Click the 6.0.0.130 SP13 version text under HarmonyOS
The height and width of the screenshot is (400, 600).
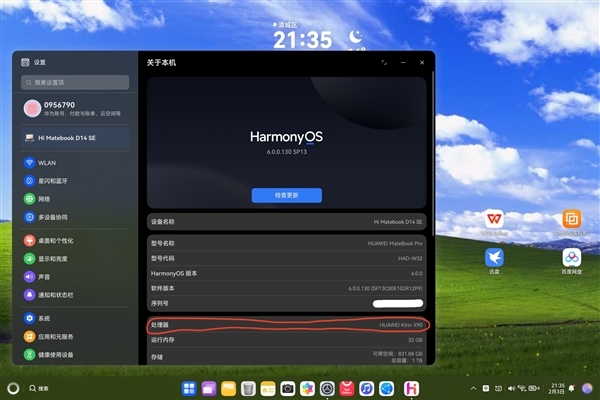(x=287, y=152)
